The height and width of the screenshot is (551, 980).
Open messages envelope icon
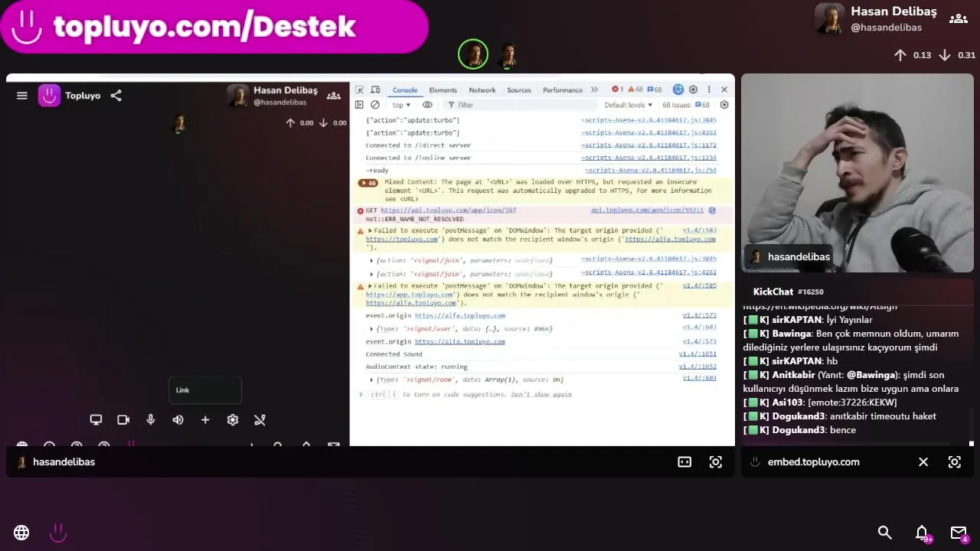click(959, 533)
